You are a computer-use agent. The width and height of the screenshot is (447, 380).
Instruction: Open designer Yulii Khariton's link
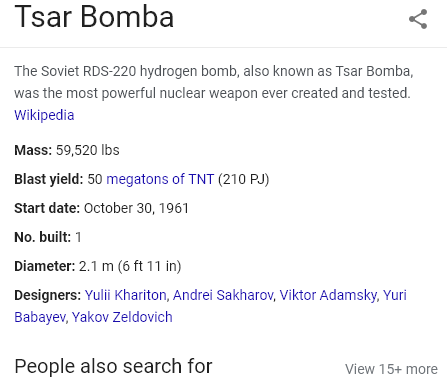pyautogui.click(x=125, y=295)
